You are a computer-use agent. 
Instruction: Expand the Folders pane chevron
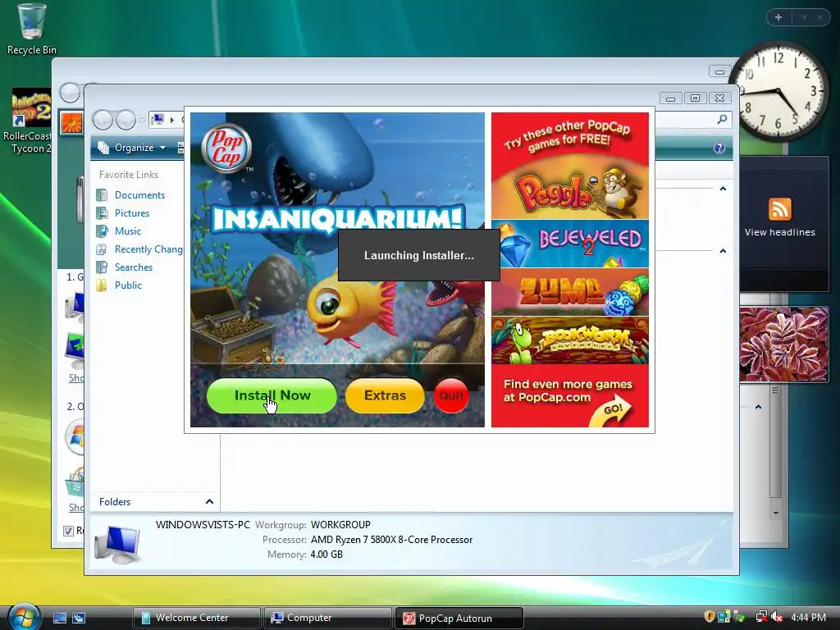pos(209,502)
